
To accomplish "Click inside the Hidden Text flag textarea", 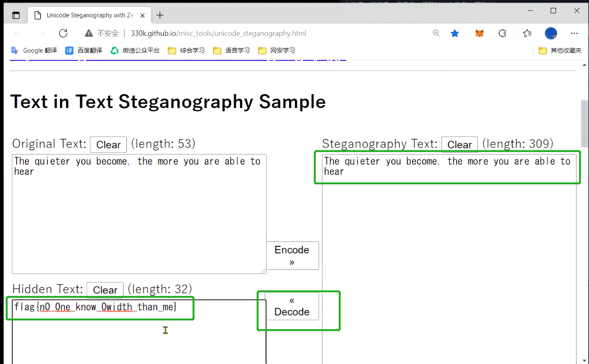I will click(x=139, y=332).
